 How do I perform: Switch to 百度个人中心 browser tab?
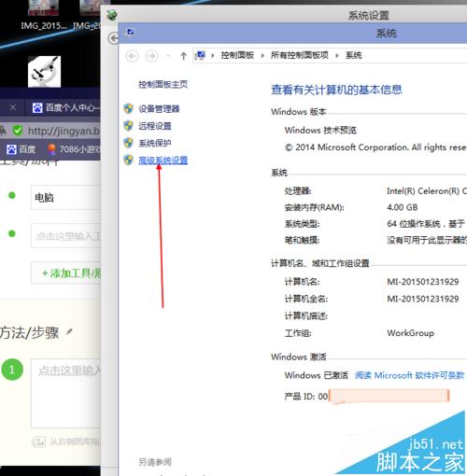pos(66,107)
